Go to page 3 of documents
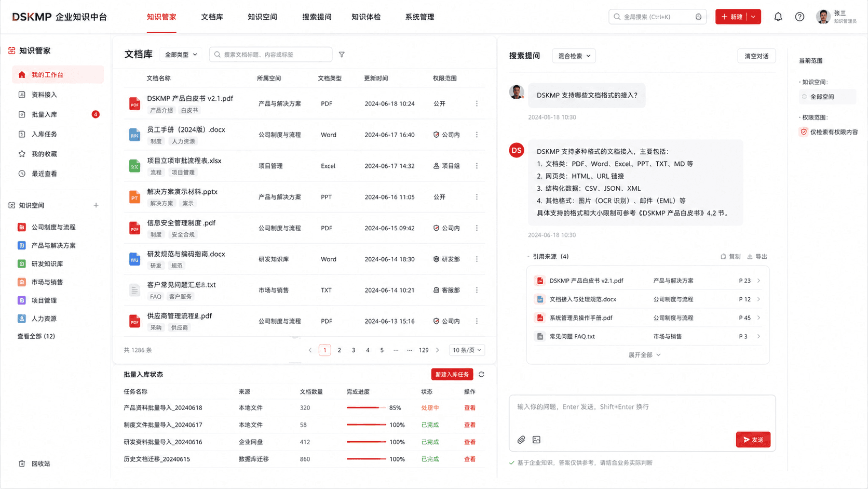 354,350
